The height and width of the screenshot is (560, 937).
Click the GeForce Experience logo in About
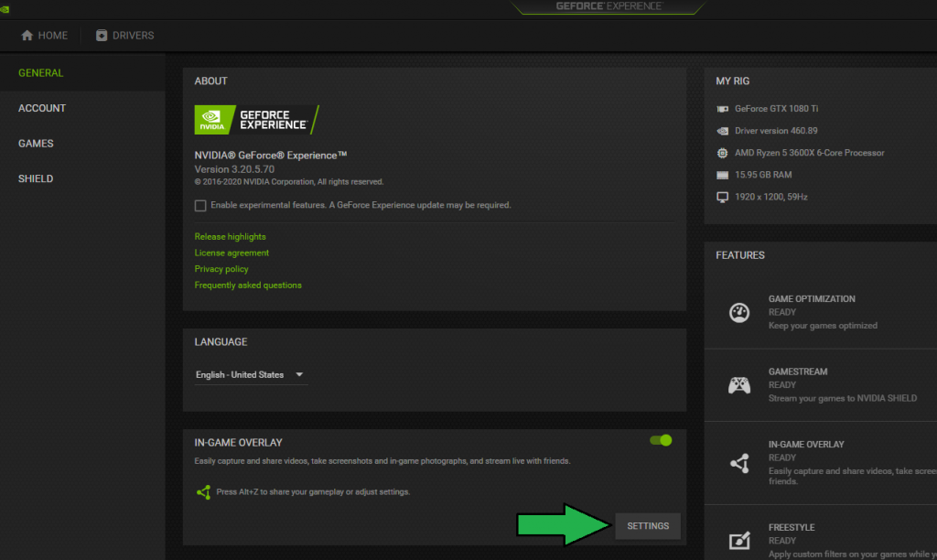(257, 120)
